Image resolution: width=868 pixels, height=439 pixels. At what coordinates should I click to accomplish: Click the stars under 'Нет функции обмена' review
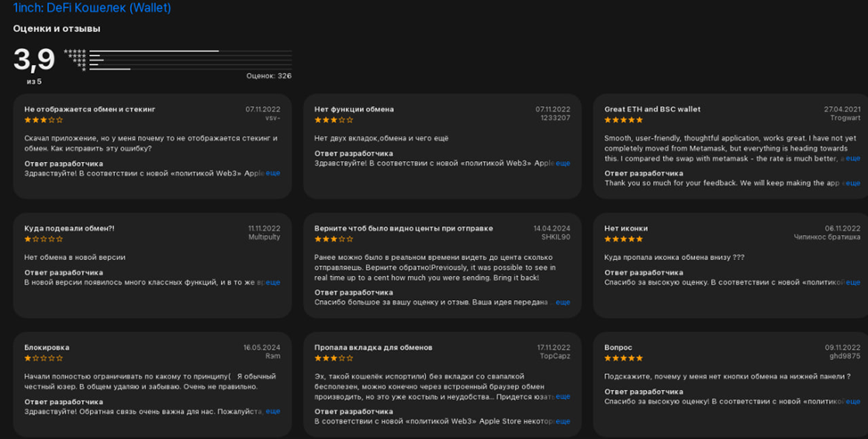point(333,120)
